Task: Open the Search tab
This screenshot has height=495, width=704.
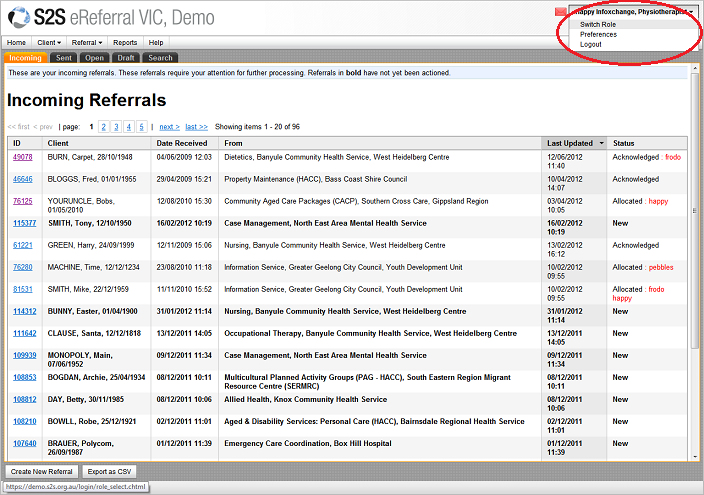Action: (x=160, y=58)
